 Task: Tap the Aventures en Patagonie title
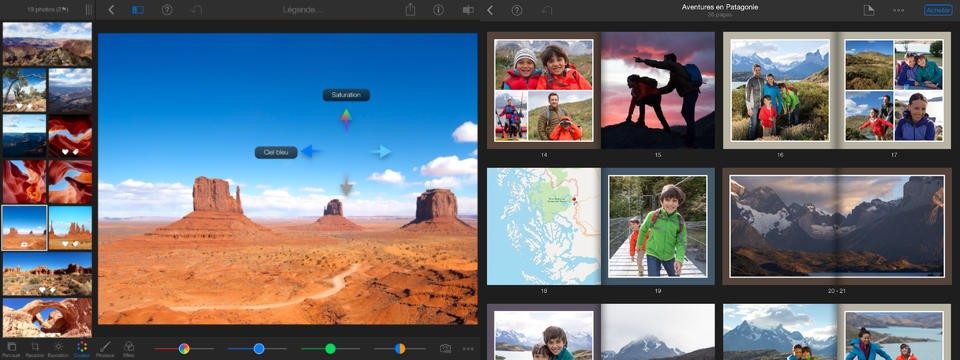pos(719,7)
